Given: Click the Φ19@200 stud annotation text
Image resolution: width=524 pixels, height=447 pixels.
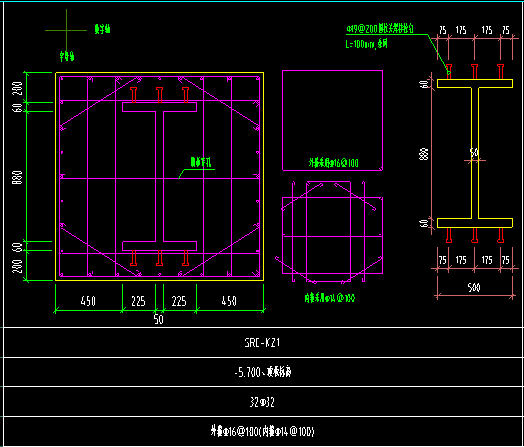Looking at the screenshot, I should (380, 29).
